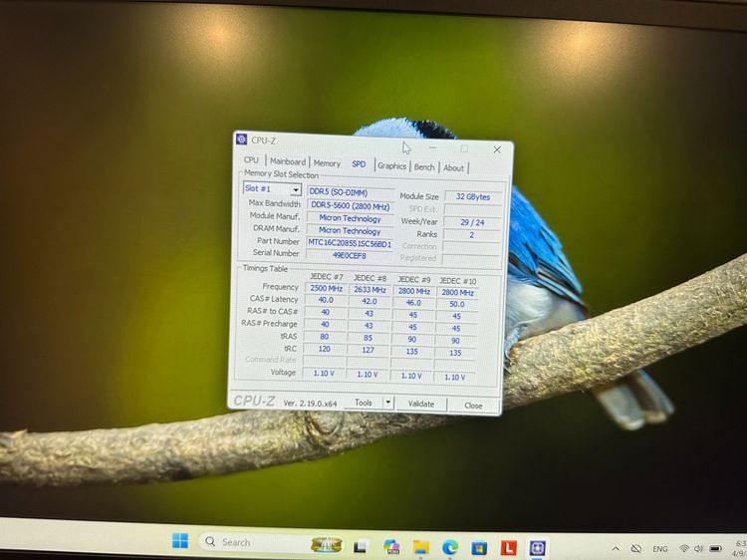Switch to the Graphics tab

tap(391, 165)
